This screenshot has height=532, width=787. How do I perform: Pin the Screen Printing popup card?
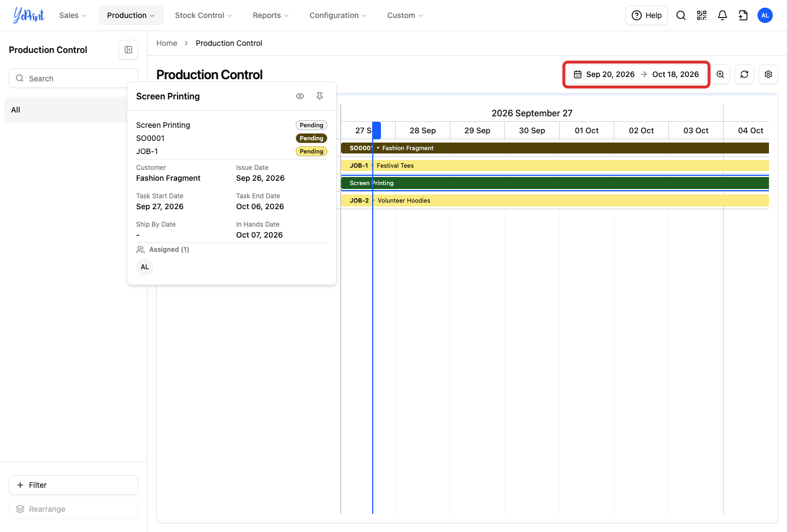320,96
